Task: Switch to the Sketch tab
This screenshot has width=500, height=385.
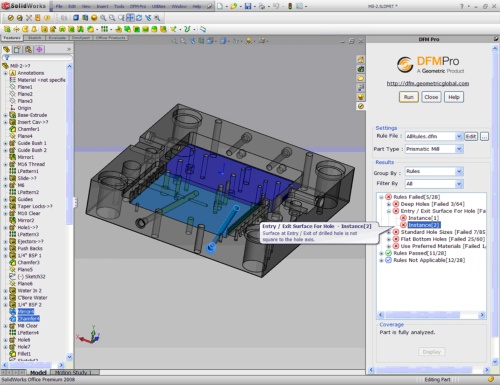Action: [35, 38]
